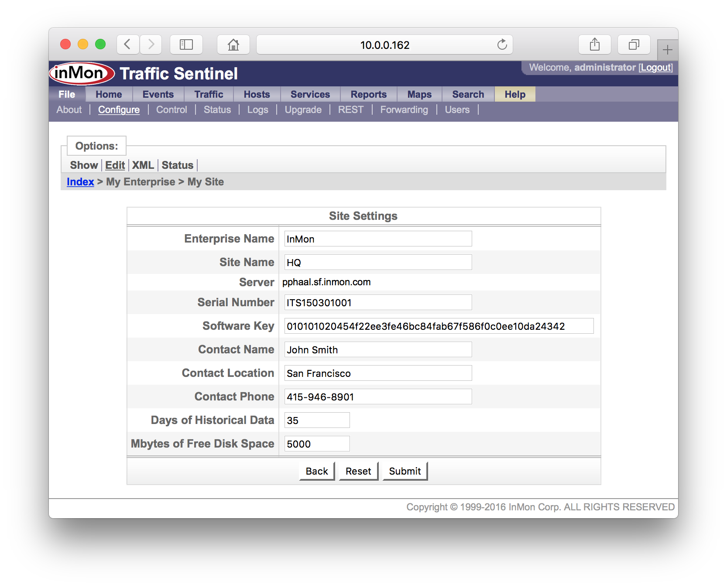The image size is (727, 588).
Task: Click the Logout link
Action: (656, 68)
